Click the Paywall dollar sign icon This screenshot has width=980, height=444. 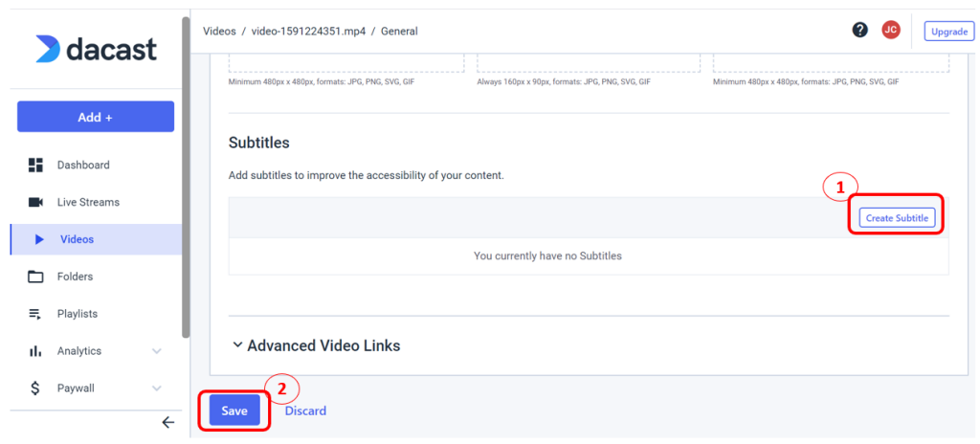pyautogui.click(x=35, y=388)
